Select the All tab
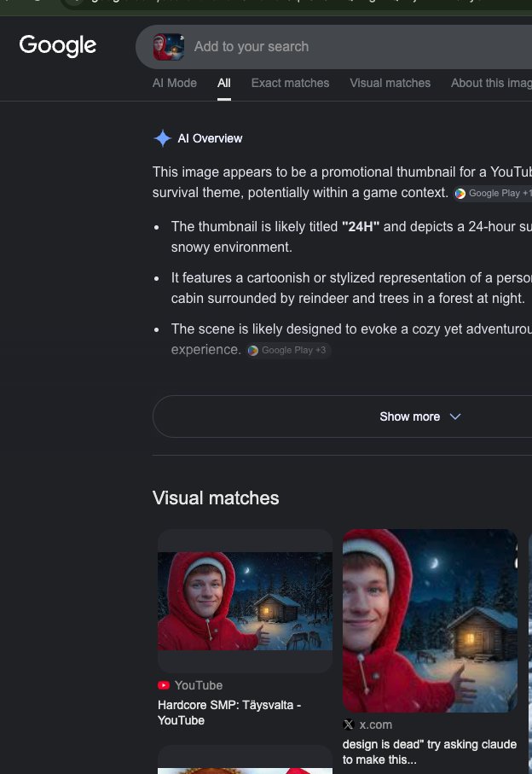 point(224,83)
